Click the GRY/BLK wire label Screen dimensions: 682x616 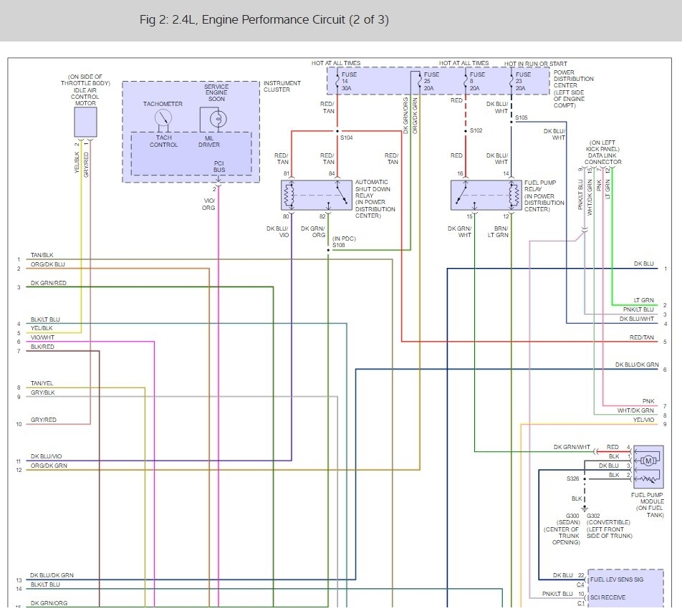(43, 393)
